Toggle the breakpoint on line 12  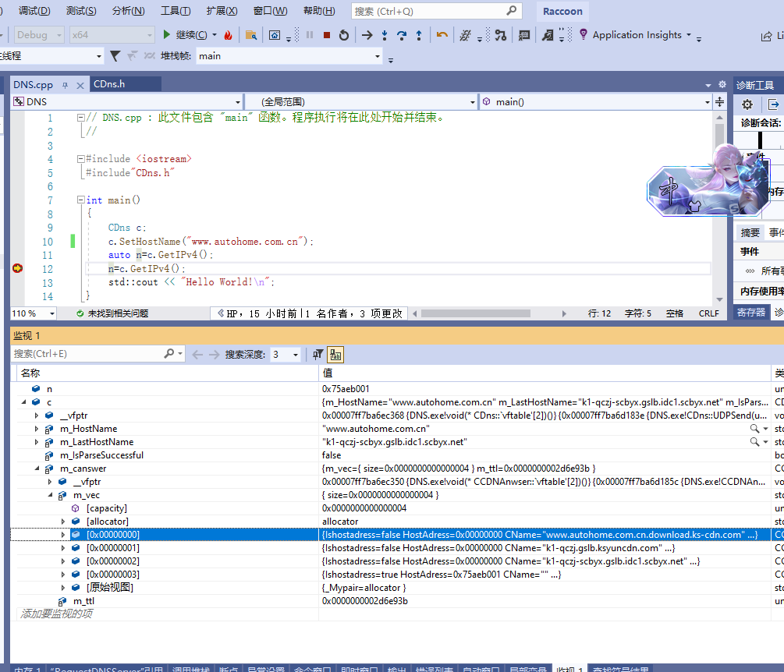[x=17, y=268]
